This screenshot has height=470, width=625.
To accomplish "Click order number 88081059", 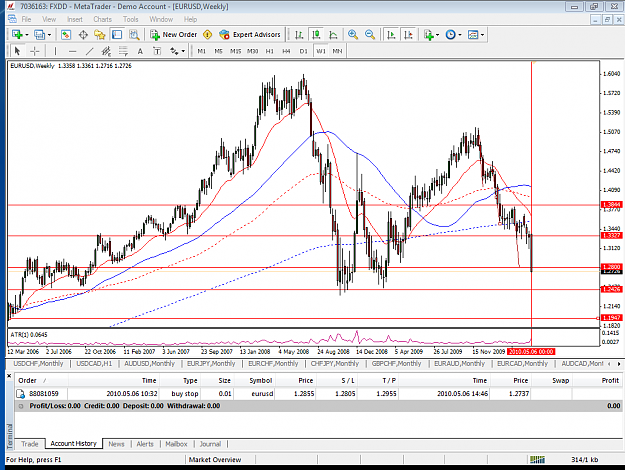I will (44, 393).
